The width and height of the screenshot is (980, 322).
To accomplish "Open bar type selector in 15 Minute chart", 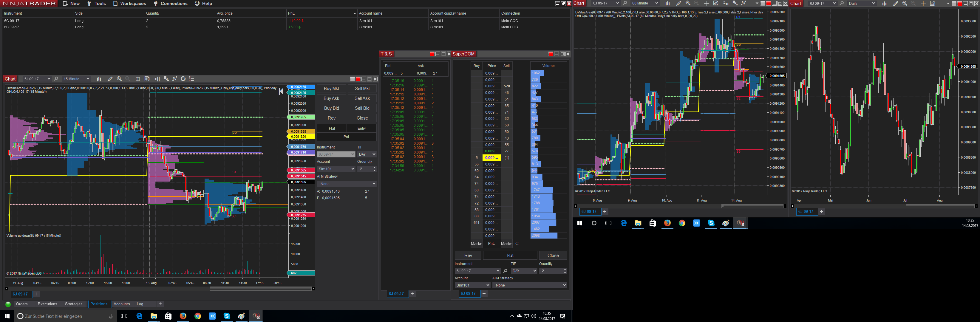I will pyautogui.click(x=99, y=79).
